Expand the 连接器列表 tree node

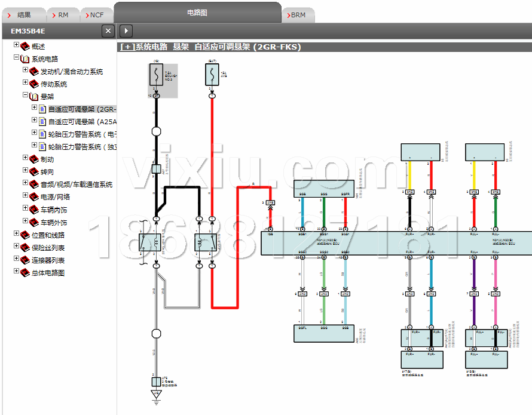[x=16, y=259]
